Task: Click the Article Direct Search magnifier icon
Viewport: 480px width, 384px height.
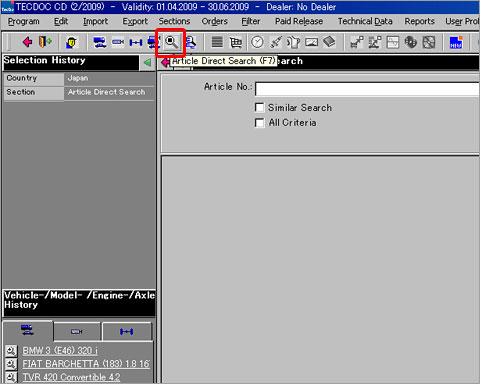Action: [171, 42]
